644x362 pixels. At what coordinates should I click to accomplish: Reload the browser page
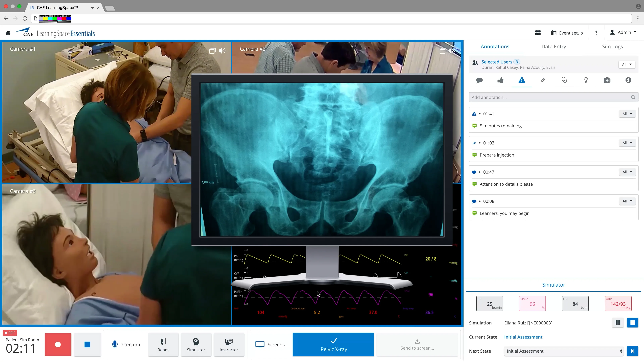[25, 18]
